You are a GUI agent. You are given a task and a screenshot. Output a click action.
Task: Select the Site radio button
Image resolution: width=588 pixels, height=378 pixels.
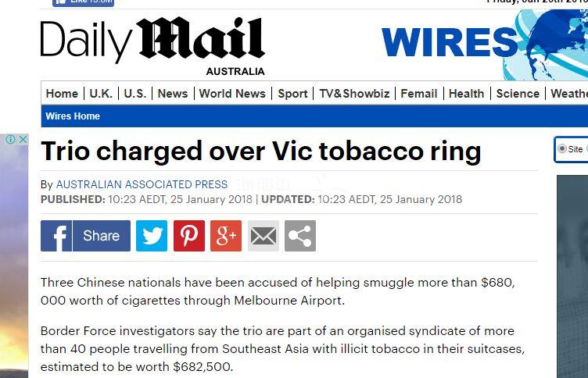point(562,149)
